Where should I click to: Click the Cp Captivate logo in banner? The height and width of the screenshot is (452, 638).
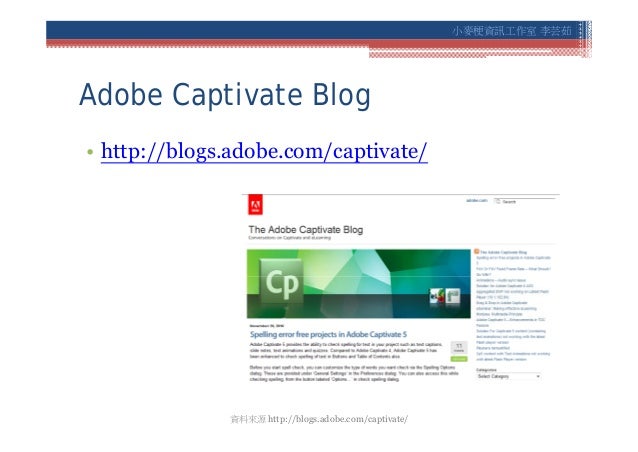coord(282,282)
